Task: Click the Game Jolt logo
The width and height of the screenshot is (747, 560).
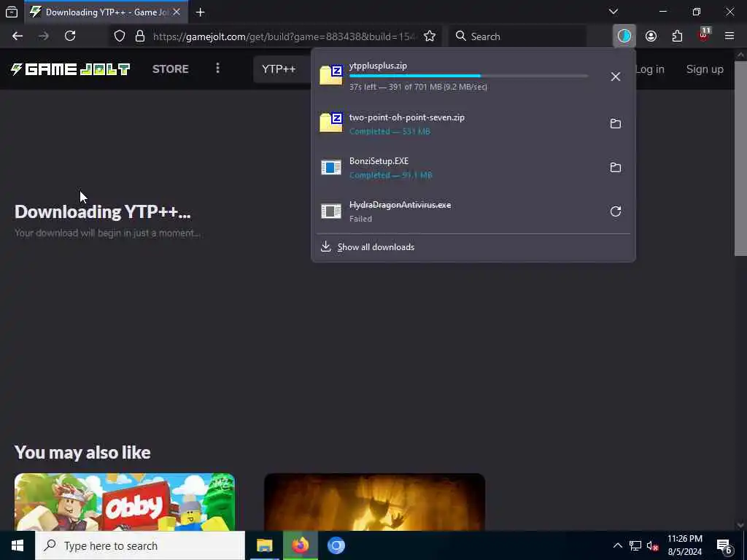Action: click(x=71, y=69)
